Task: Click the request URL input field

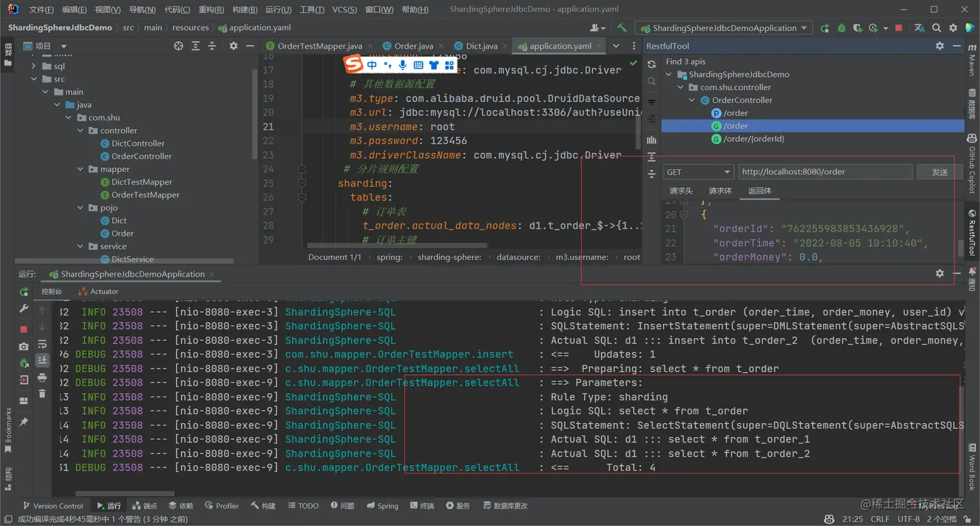Action: [824, 172]
